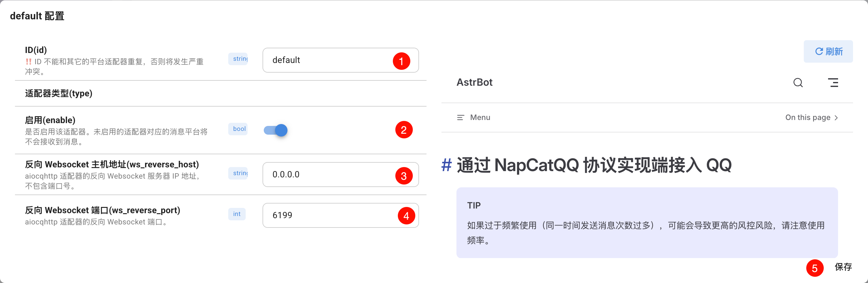
Task: Open the AstrBot site title link
Action: (x=475, y=82)
